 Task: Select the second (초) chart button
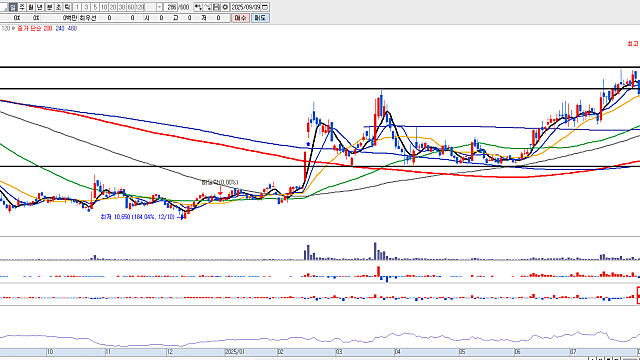(58, 7)
